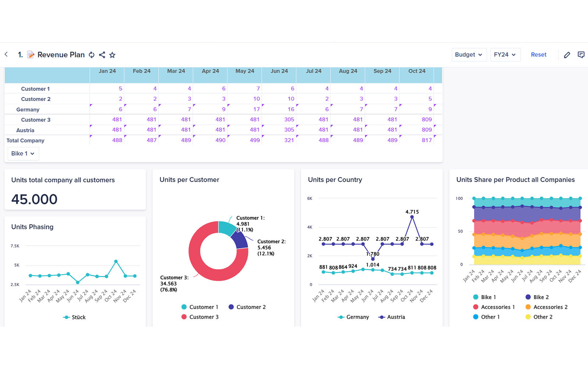588x368 pixels.
Task: Mark page as favorite with star
Action: (x=112, y=55)
